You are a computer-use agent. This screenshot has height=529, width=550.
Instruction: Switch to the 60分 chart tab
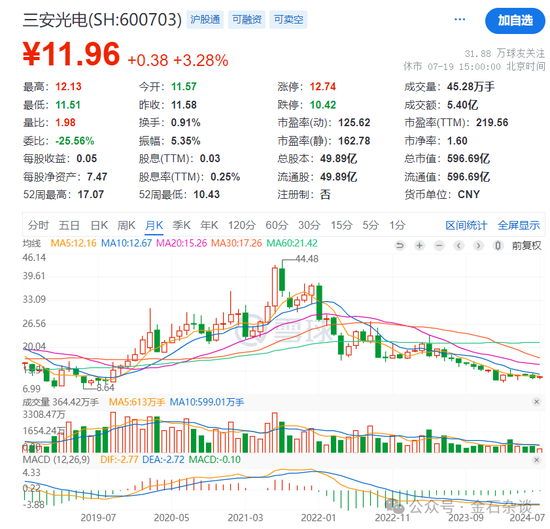276,225
